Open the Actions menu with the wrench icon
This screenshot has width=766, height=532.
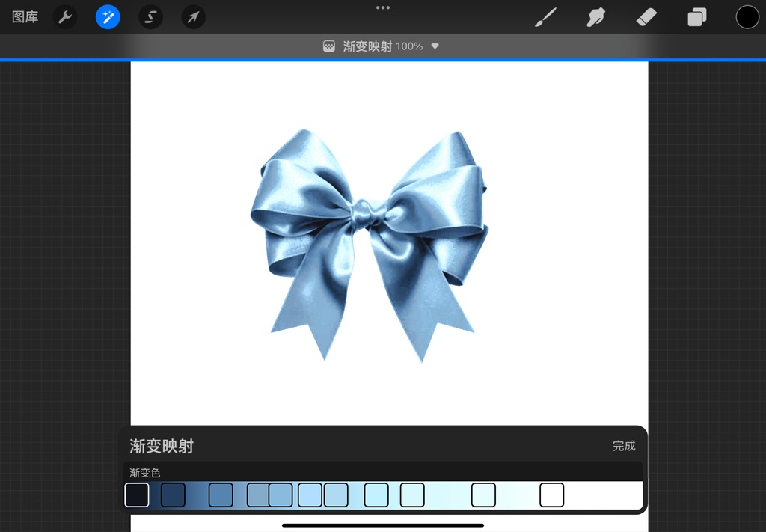click(x=64, y=16)
